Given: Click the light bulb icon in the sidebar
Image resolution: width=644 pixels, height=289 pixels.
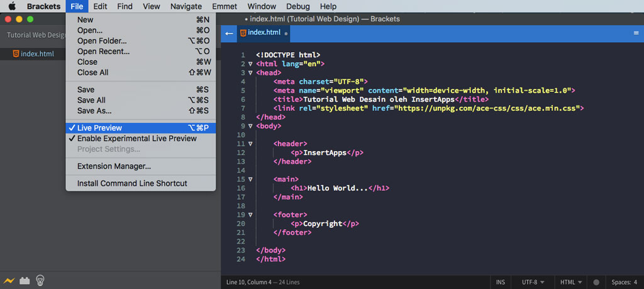Looking at the screenshot, I should [x=40, y=280].
